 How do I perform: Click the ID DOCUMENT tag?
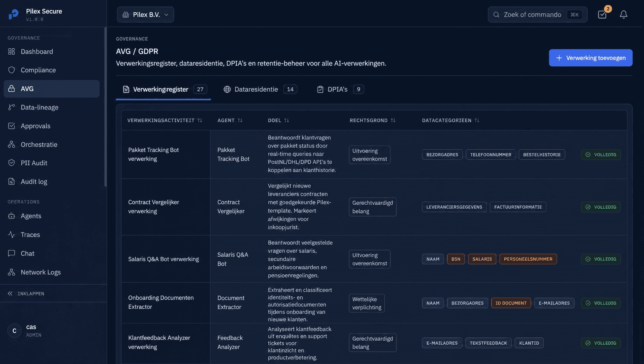(511, 303)
